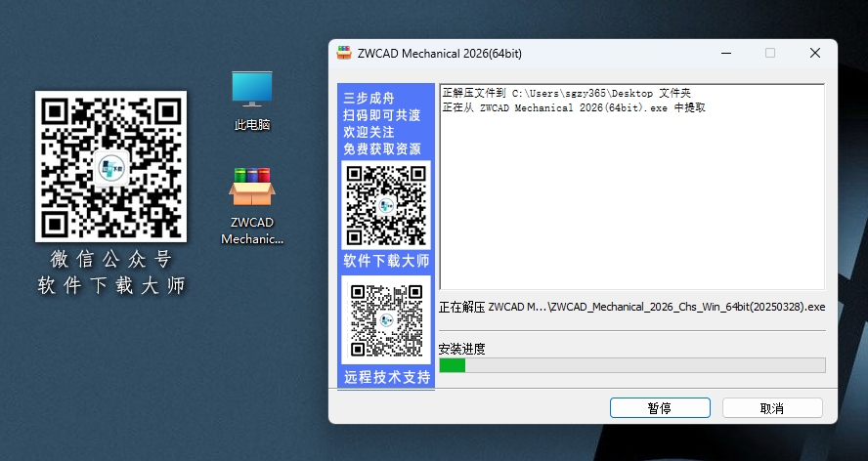Click the 暂停 button
Screen dimensions: 868x461
660,408
